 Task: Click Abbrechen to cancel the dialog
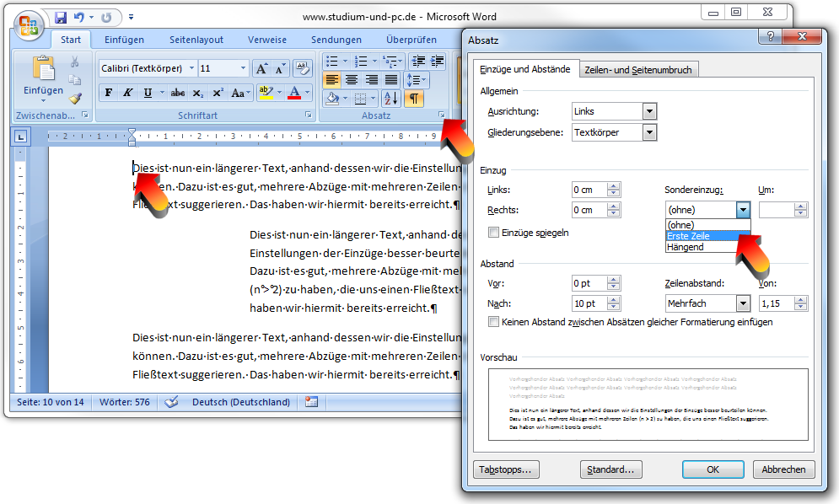click(783, 469)
